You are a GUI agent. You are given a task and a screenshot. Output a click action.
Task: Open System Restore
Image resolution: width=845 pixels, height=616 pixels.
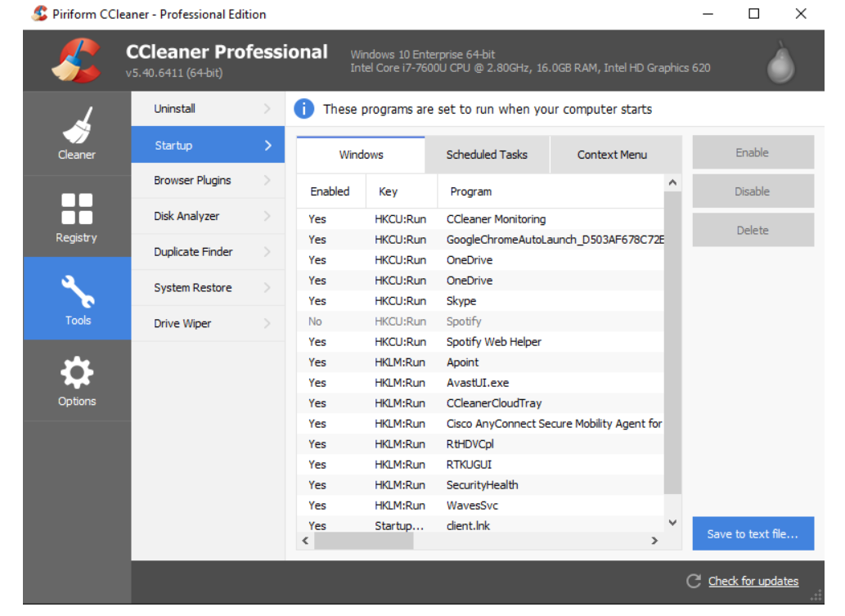(x=208, y=288)
